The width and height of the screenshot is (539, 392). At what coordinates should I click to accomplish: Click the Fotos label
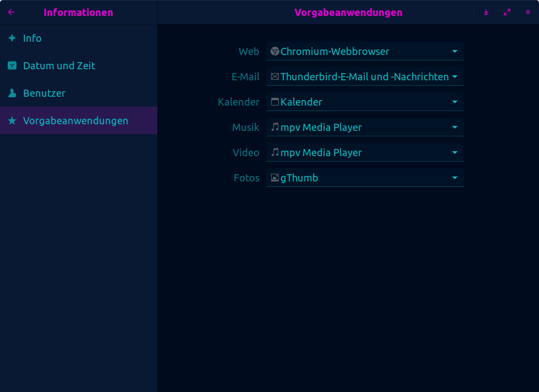pos(246,178)
